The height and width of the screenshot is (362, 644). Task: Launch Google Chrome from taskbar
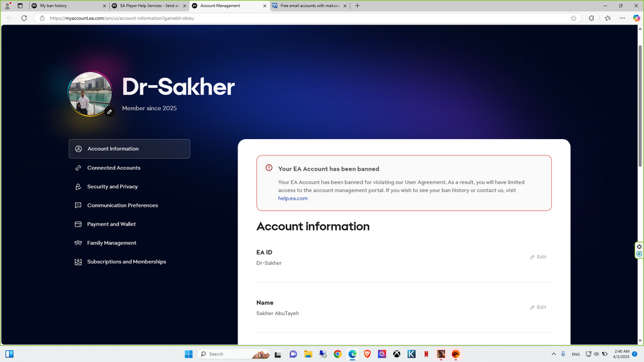click(x=337, y=354)
